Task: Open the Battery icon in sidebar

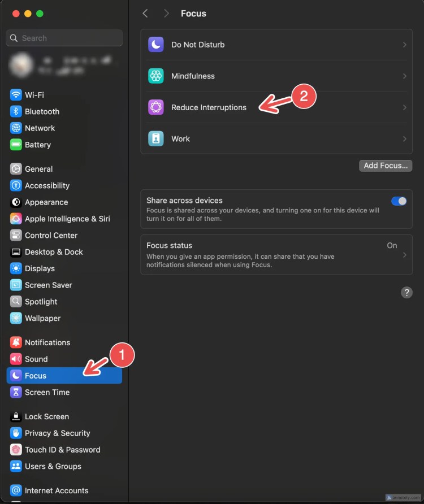Action: 16,145
